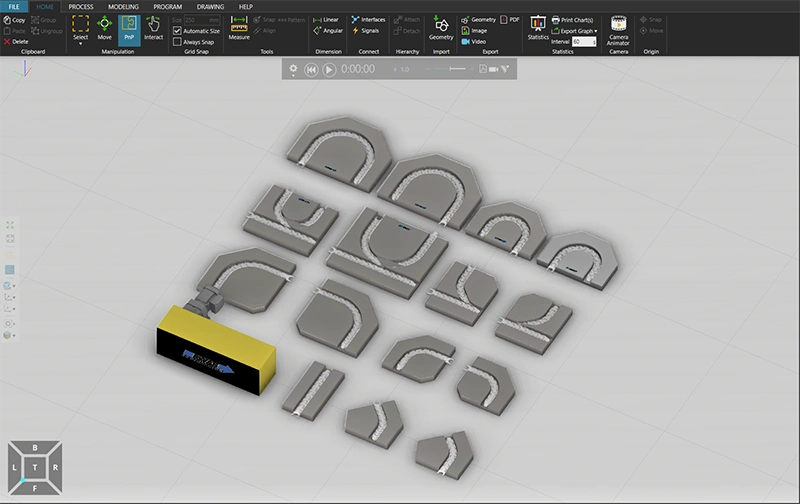Click the Delete button in Clipboard
The width and height of the screenshot is (800, 504).
(x=16, y=41)
